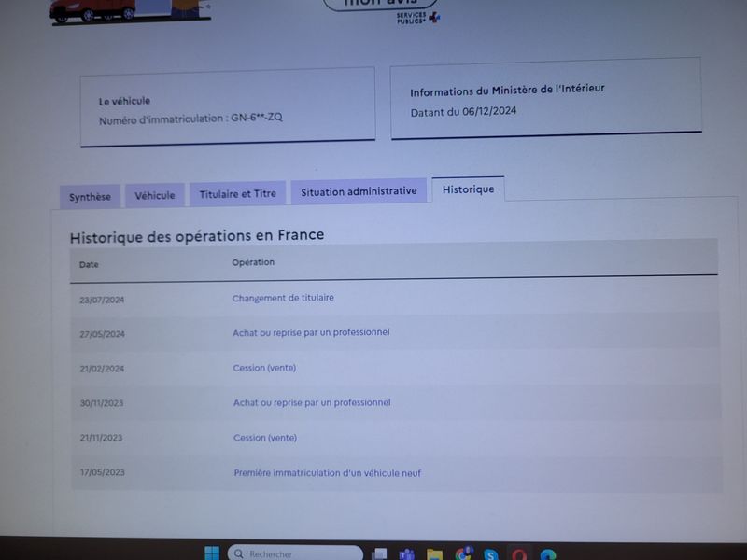Image resolution: width=747 pixels, height=560 pixels.
Task: Click the Datant du 06/12/2024 text
Action: [463, 112]
